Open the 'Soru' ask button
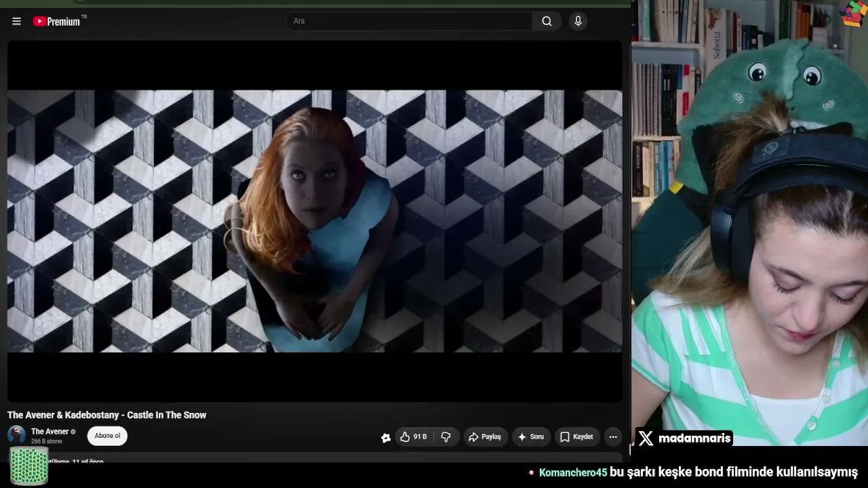This screenshot has height=488, width=868. (x=531, y=437)
